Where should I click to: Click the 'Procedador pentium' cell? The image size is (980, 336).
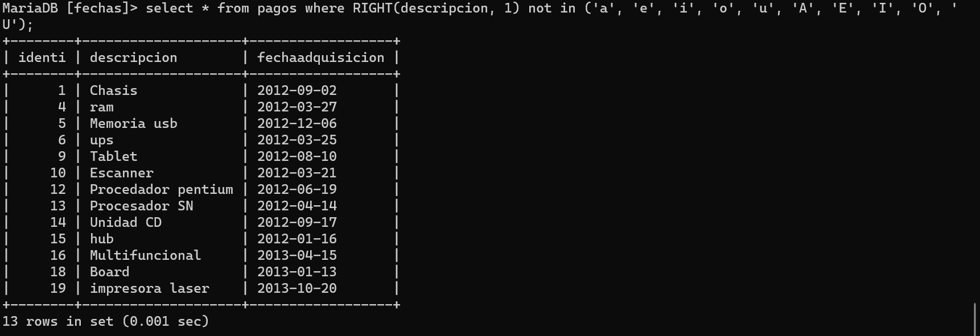161,189
